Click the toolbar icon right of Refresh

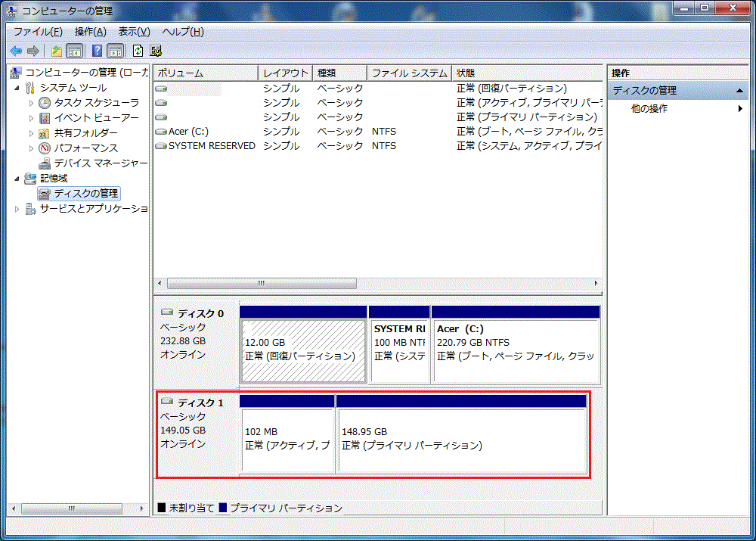156,51
